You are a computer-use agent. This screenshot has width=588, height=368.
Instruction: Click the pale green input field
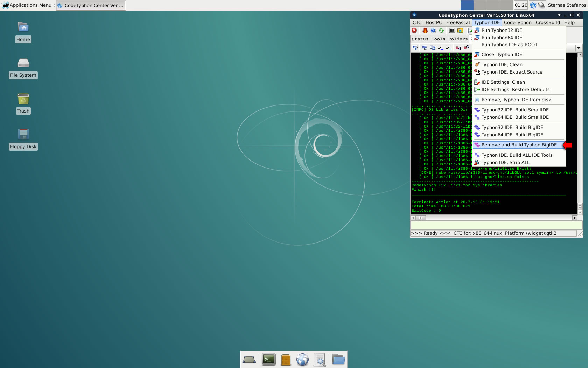click(497, 225)
